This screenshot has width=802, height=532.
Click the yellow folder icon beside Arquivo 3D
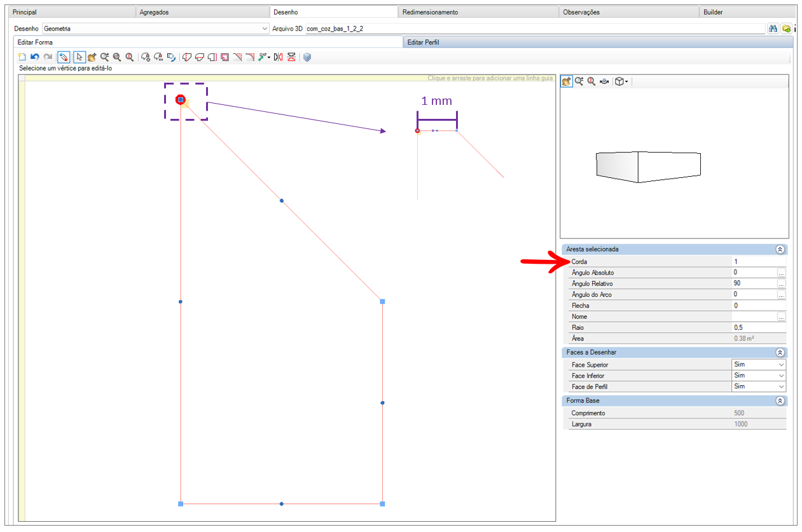tap(786, 29)
